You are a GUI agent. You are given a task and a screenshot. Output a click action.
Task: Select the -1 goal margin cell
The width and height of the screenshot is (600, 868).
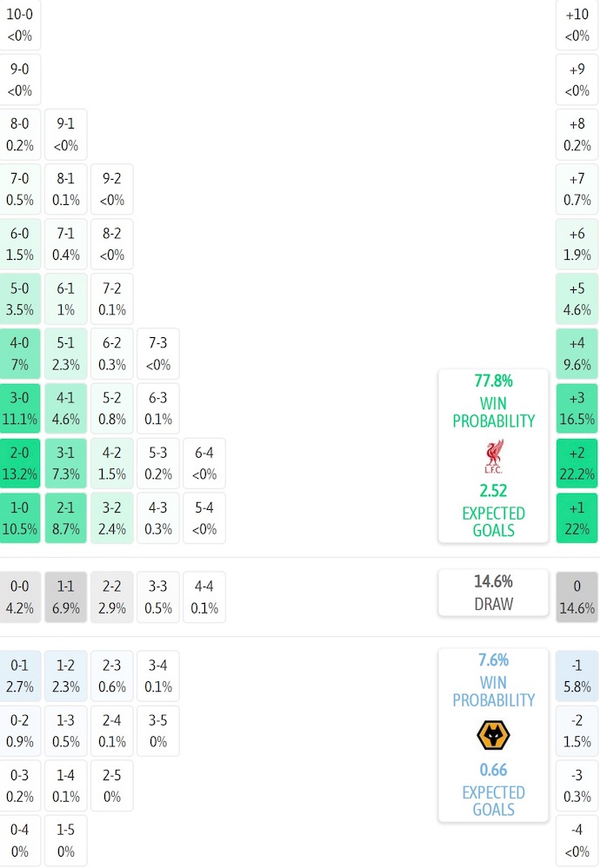[577, 676]
